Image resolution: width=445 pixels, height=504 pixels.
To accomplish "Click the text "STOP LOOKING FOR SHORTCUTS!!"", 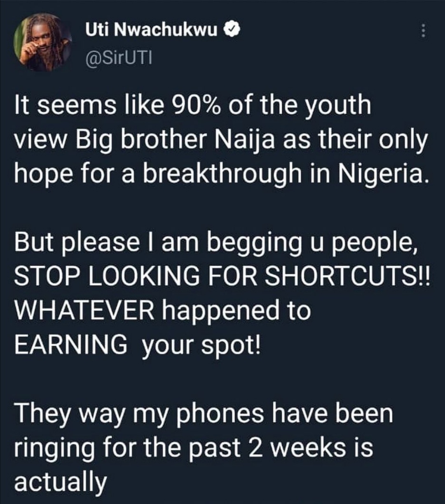I will 221,278.
